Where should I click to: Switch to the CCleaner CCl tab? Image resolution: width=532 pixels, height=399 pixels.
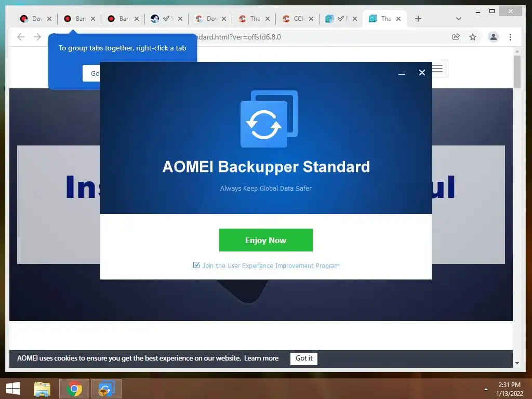(294, 19)
